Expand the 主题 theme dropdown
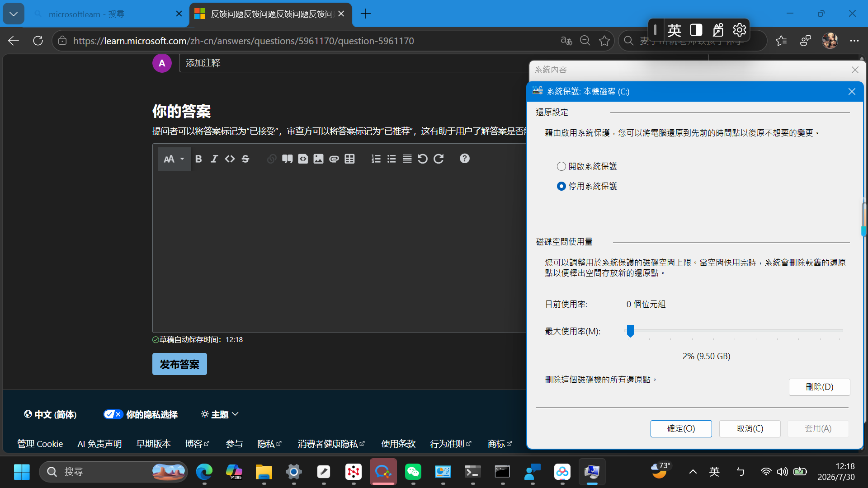The width and height of the screenshot is (868, 488). 220,414
